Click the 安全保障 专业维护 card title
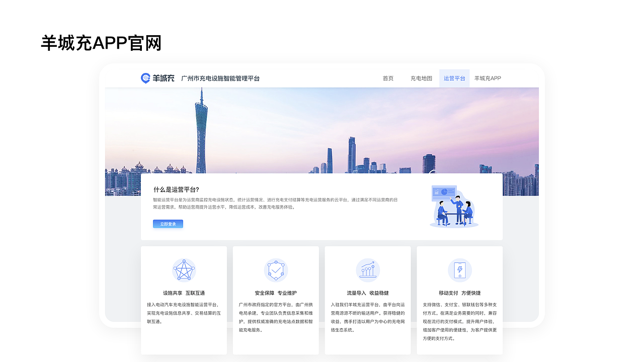This screenshot has width=644, height=362. click(276, 293)
